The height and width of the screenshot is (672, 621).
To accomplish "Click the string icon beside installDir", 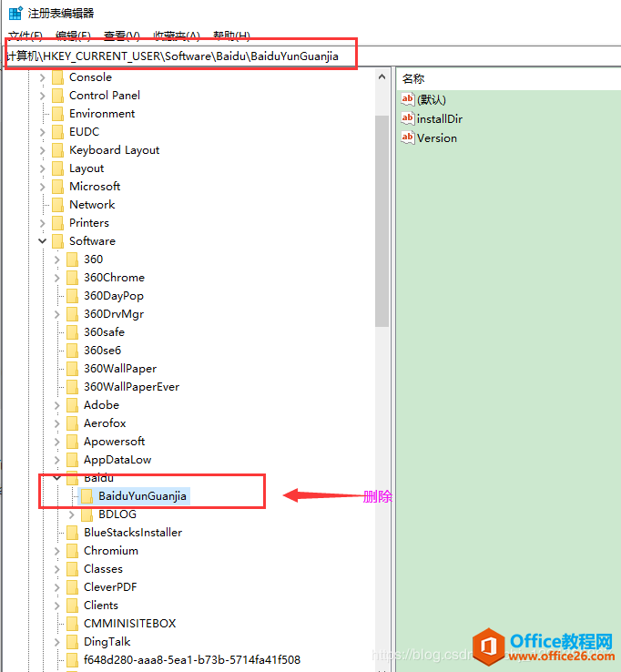I will [408, 118].
